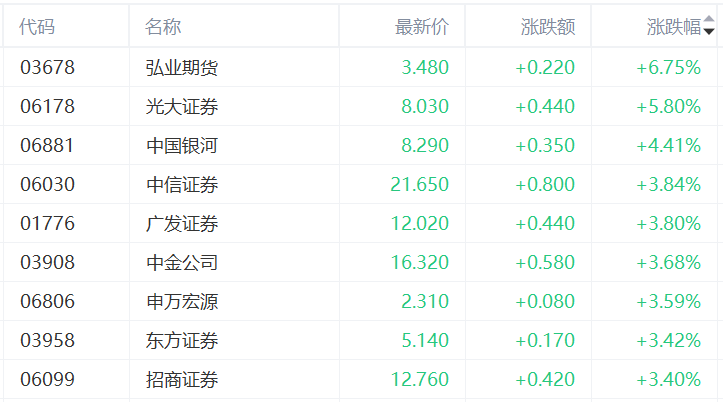Screen dimensions: 723x402
Task: Select stock name 中金公司
Action: point(182,263)
